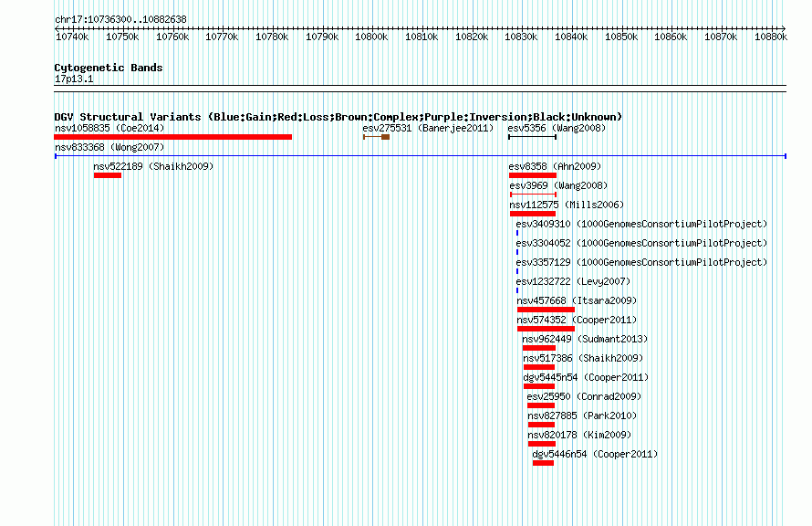Open nsv517386 (Shaikh2009) variant label
The height and width of the screenshot is (526, 812).
pyautogui.click(x=583, y=358)
